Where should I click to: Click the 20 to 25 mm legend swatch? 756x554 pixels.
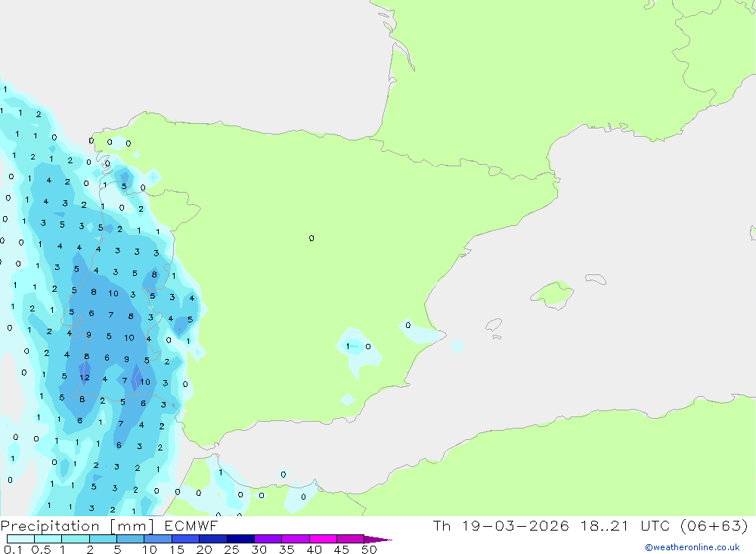click(213, 539)
